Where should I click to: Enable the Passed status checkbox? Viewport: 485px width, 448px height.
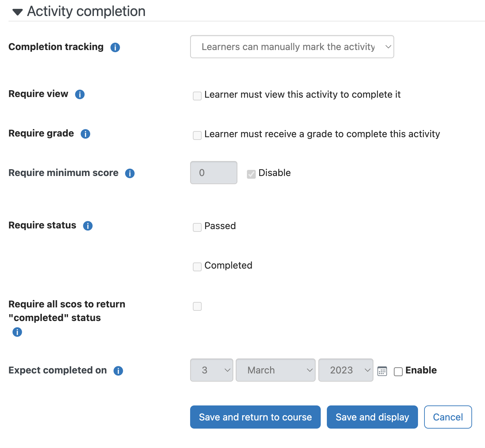click(197, 227)
